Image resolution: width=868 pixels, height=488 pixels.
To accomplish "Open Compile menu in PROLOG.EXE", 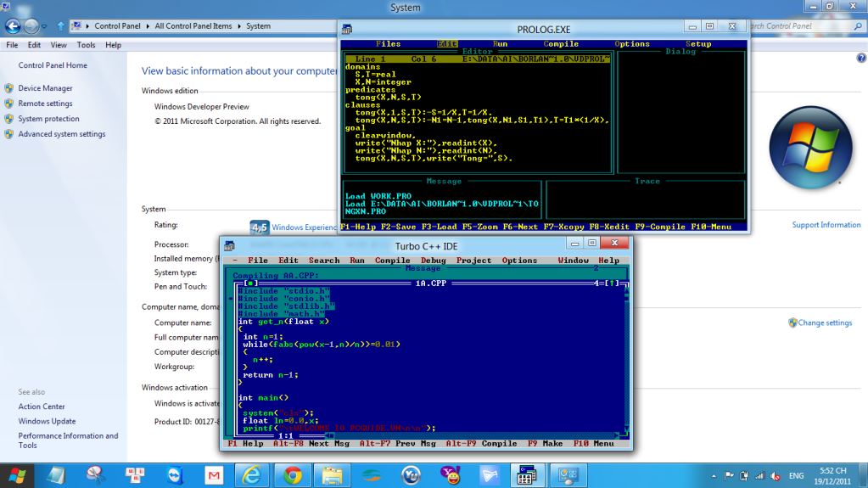I will point(561,44).
